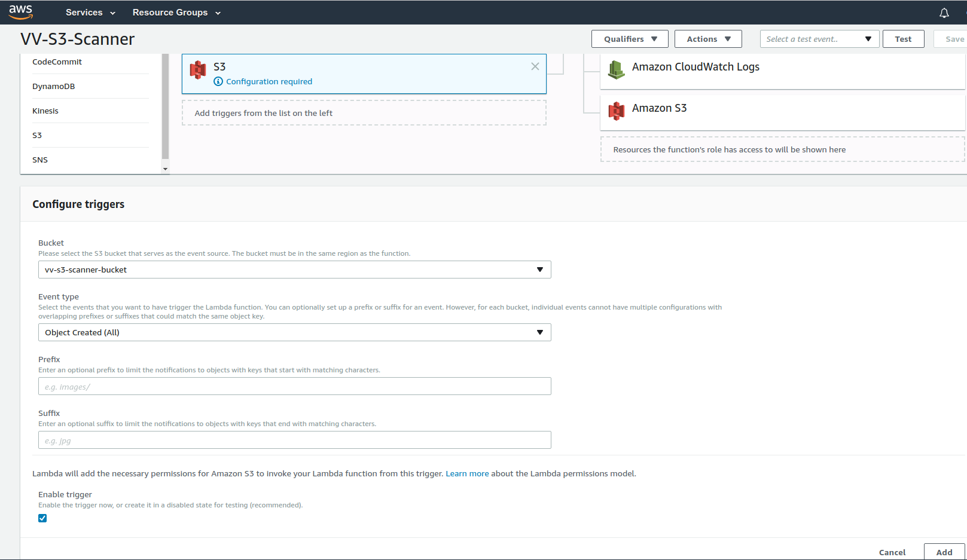Image resolution: width=967 pixels, height=560 pixels.
Task: Click the Add button
Action: click(944, 552)
